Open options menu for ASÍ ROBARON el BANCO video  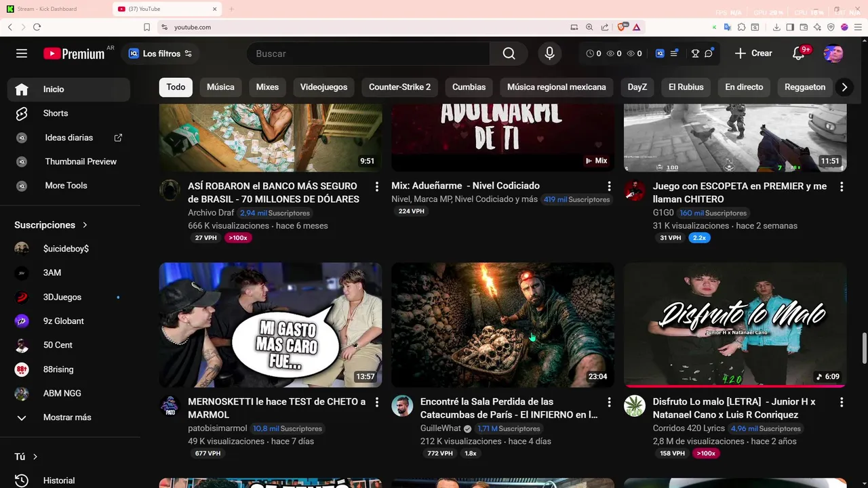pyautogui.click(x=377, y=186)
